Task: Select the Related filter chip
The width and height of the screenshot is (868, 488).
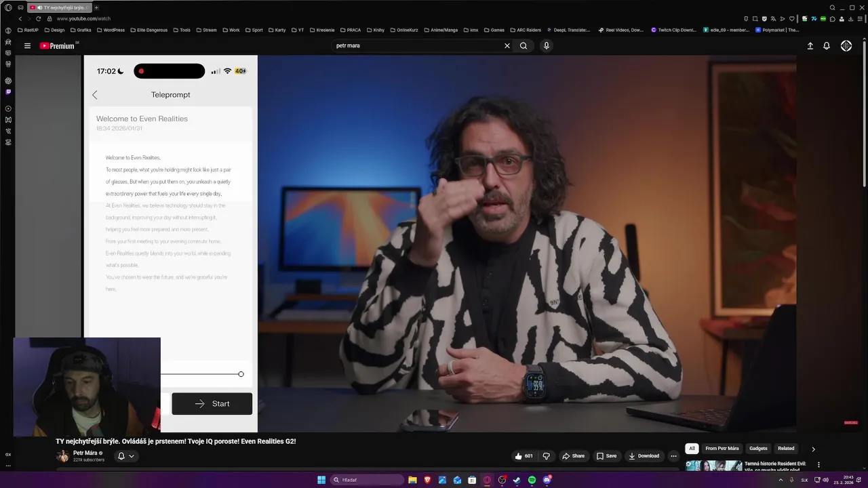Action: [786, 448]
